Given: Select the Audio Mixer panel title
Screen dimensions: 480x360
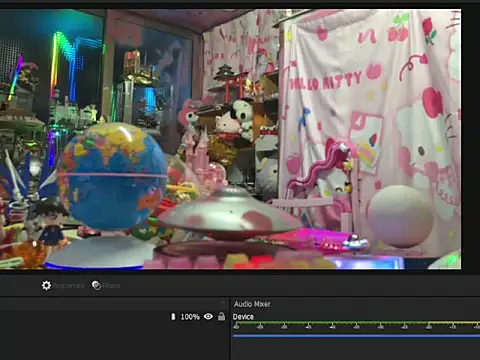Looking at the screenshot, I should pyautogui.click(x=252, y=304).
